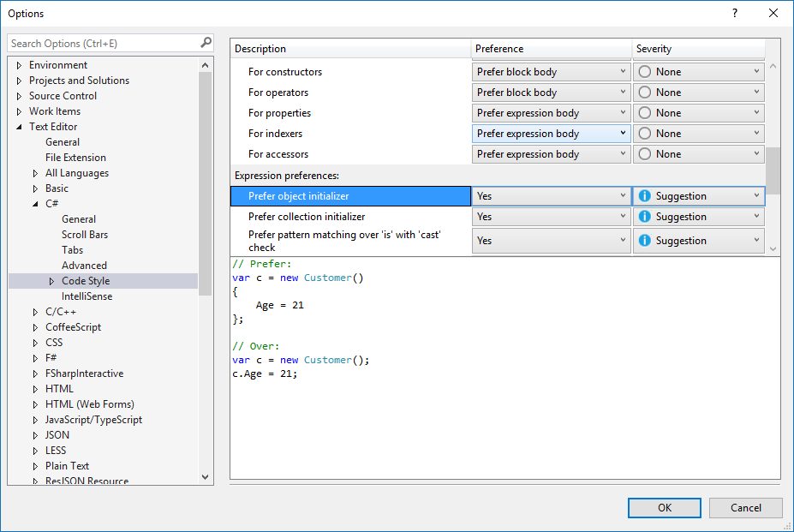This screenshot has height=532, width=794.
Task: Open severity dropdown for properties
Action: pos(756,113)
